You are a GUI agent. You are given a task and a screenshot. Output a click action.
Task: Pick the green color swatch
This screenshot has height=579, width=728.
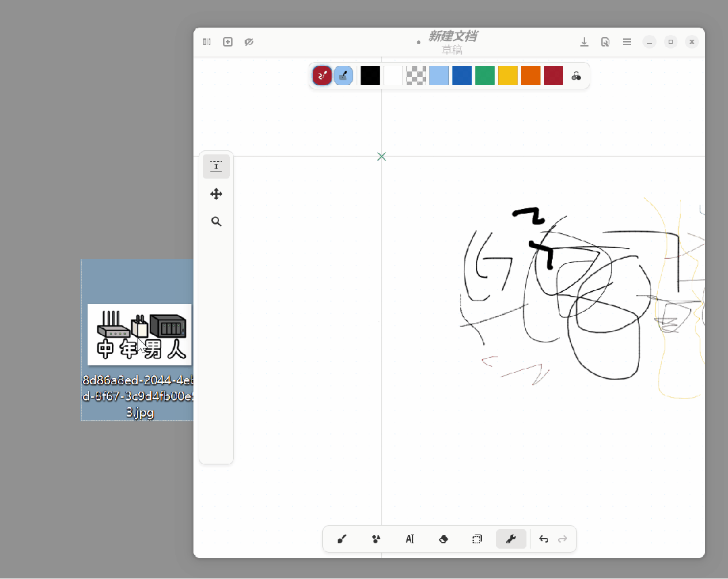coord(485,75)
